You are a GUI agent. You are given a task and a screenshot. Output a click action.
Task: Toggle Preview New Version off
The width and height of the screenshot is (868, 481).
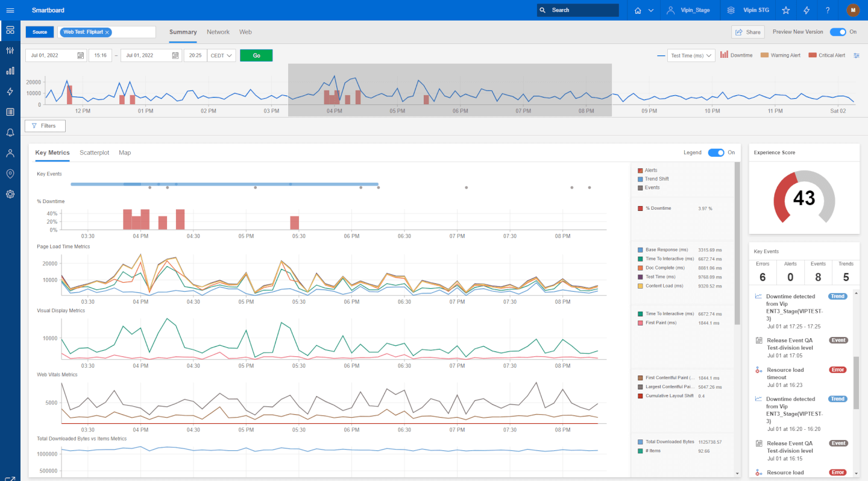pyautogui.click(x=838, y=31)
